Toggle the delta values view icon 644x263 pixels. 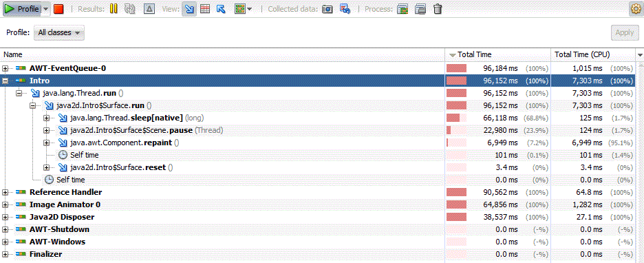tap(149, 9)
